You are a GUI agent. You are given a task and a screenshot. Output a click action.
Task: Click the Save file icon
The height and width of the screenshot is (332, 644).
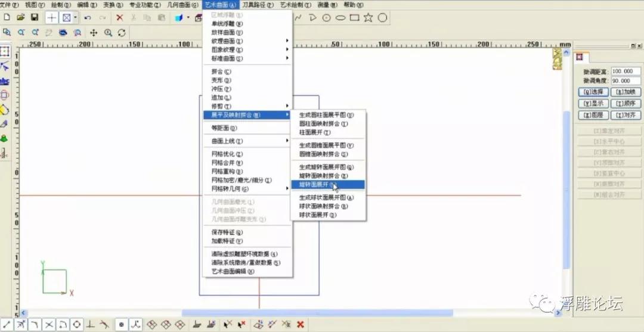coord(34,18)
